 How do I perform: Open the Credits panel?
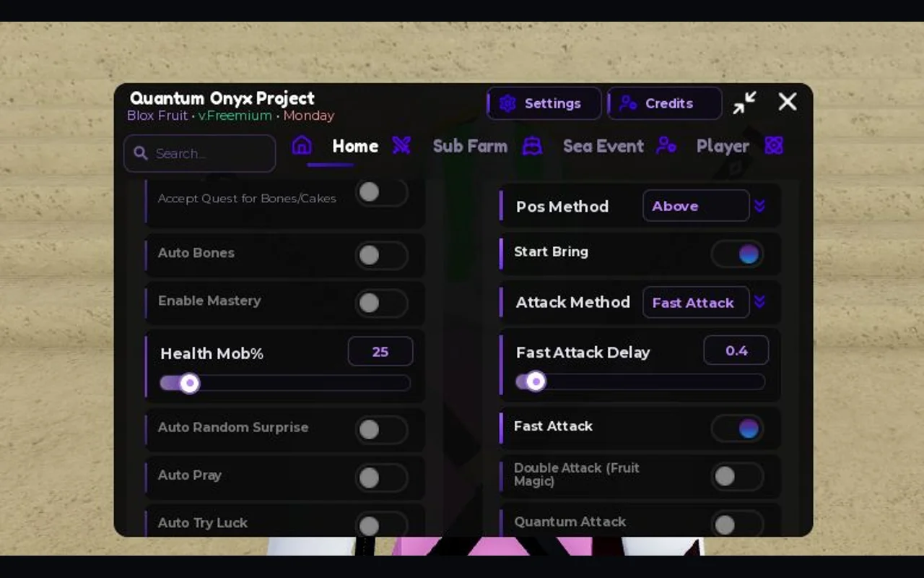coord(665,103)
